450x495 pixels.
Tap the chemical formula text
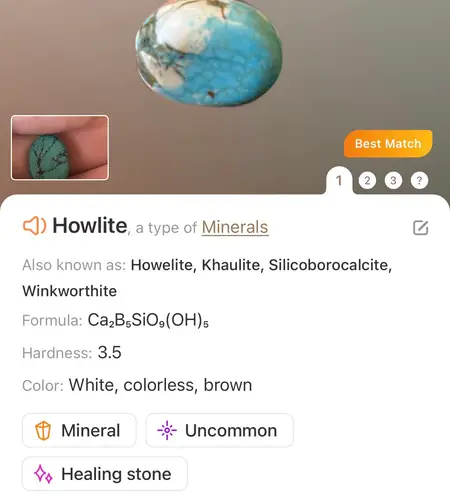(148, 320)
